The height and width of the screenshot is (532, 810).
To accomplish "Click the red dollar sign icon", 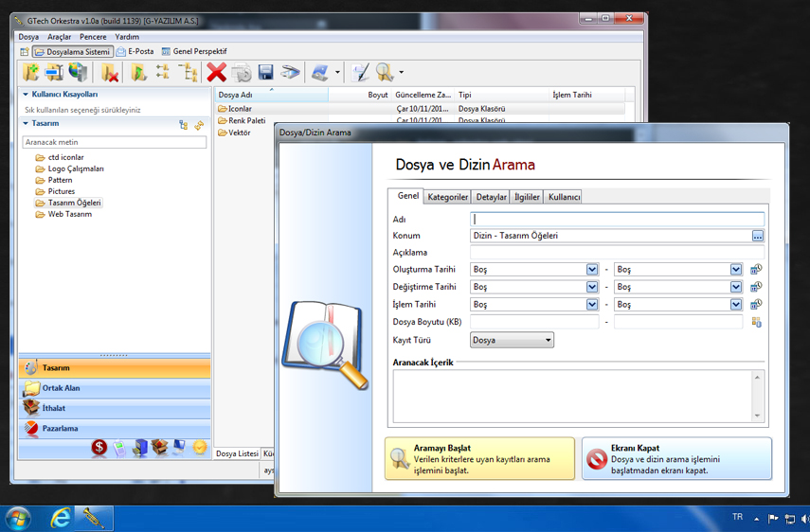I will pos(99,448).
